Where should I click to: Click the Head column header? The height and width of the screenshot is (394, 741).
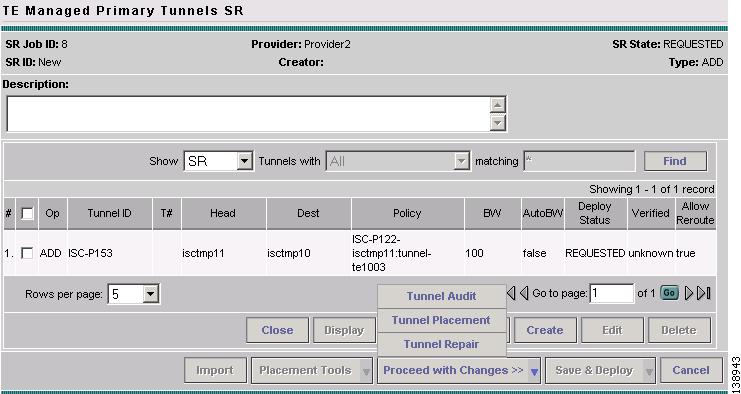[x=223, y=214]
